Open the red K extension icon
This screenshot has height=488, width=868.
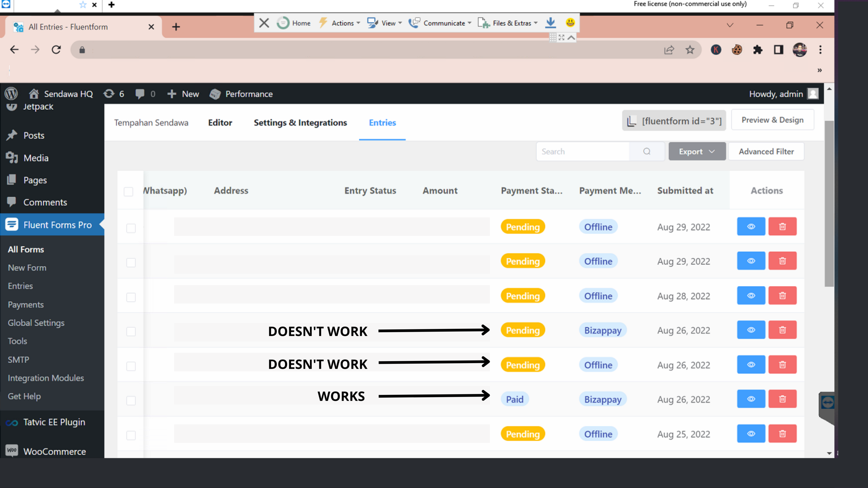tap(716, 50)
